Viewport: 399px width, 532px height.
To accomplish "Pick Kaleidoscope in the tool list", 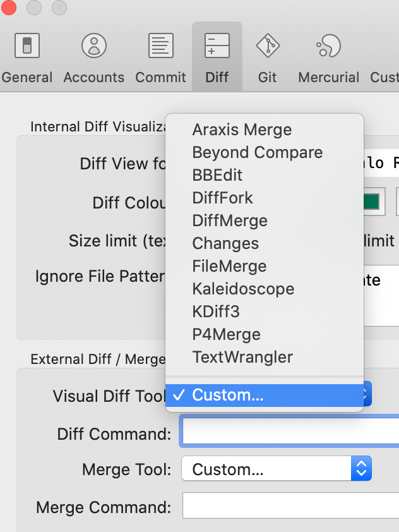I will coord(265,289).
